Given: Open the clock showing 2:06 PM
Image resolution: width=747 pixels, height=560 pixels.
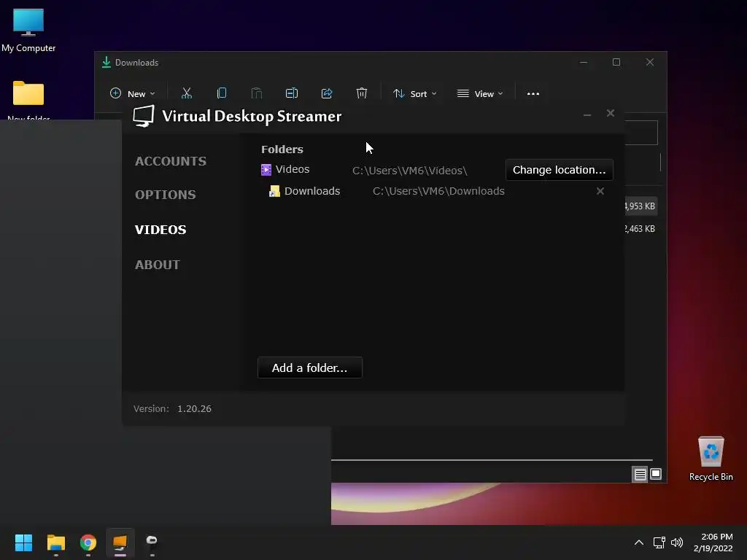Looking at the screenshot, I should [x=713, y=542].
